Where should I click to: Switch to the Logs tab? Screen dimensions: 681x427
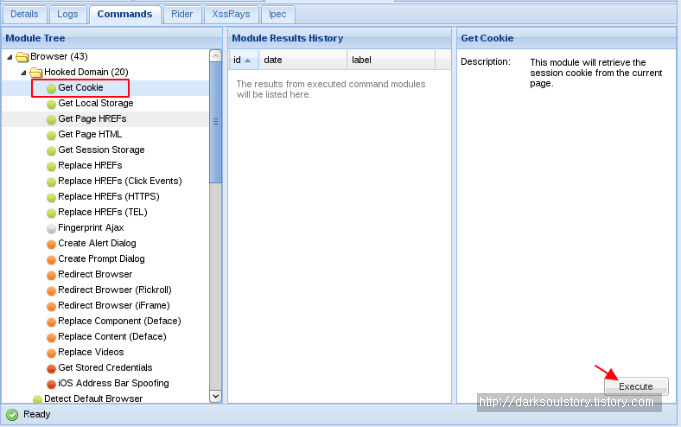point(68,14)
